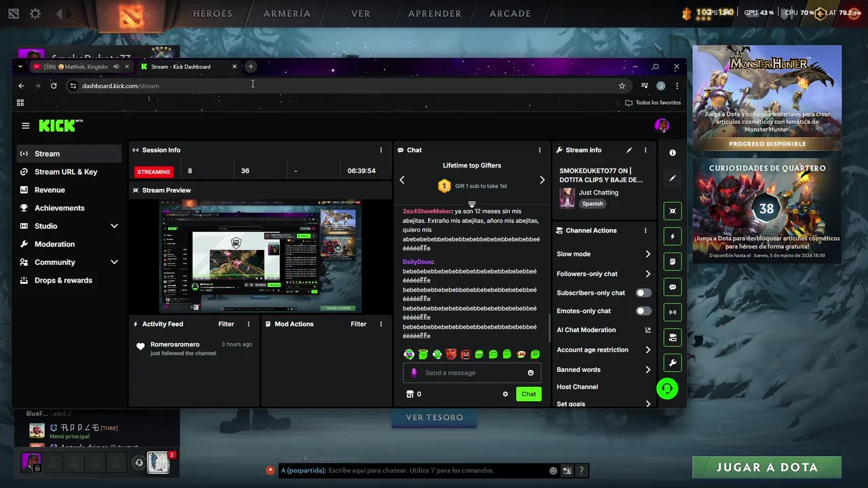This screenshot has width=868, height=488.
Task: Click the lightning bolt icon in right toolbar
Action: (x=673, y=237)
